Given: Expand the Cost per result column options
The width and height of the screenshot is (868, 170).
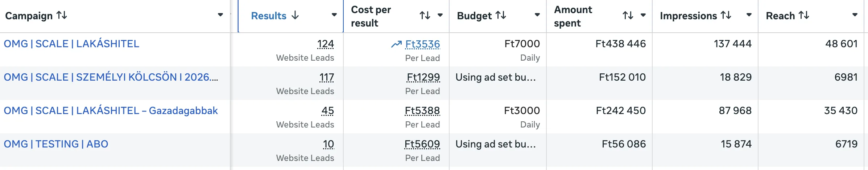Looking at the screenshot, I should click(440, 15).
